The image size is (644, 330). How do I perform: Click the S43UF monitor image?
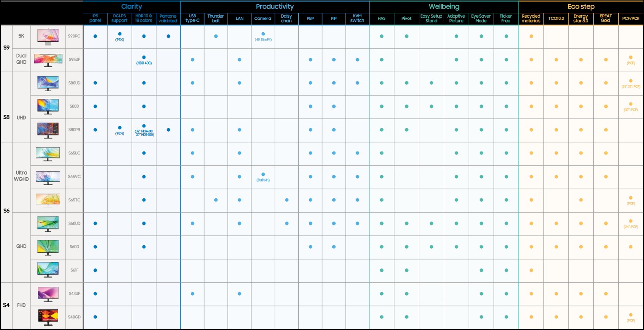point(48,294)
